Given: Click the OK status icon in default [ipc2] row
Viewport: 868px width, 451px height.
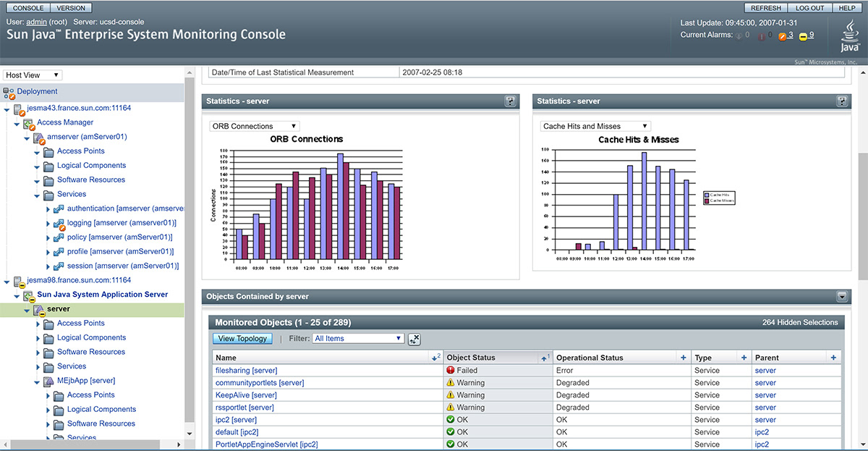Looking at the screenshot, I should (451, 432).
